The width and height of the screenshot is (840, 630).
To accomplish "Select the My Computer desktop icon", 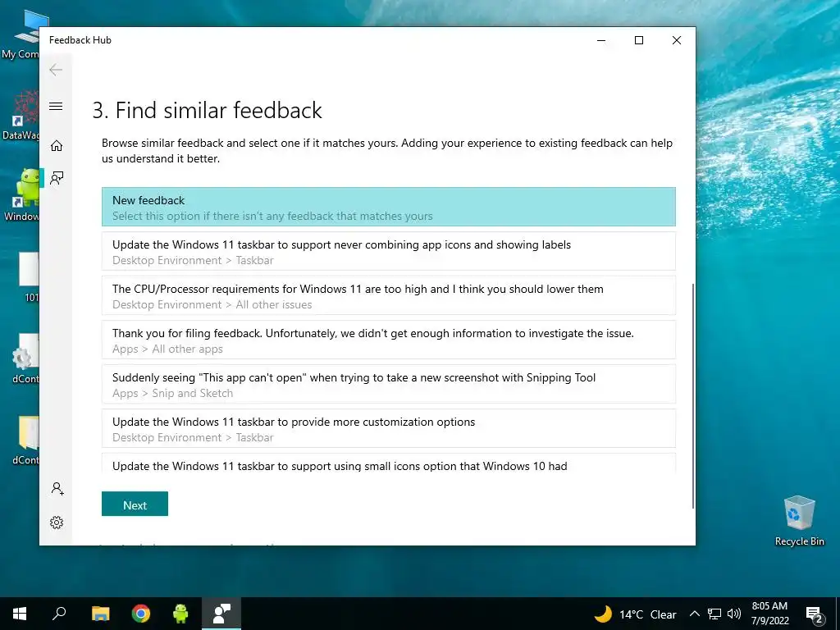I will [21, 34].
